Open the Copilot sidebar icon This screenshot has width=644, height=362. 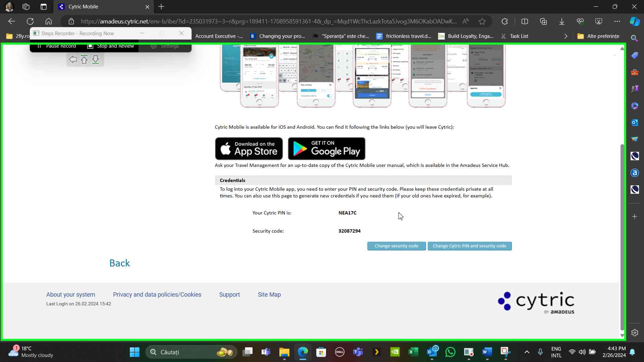[x=634, y=21]
